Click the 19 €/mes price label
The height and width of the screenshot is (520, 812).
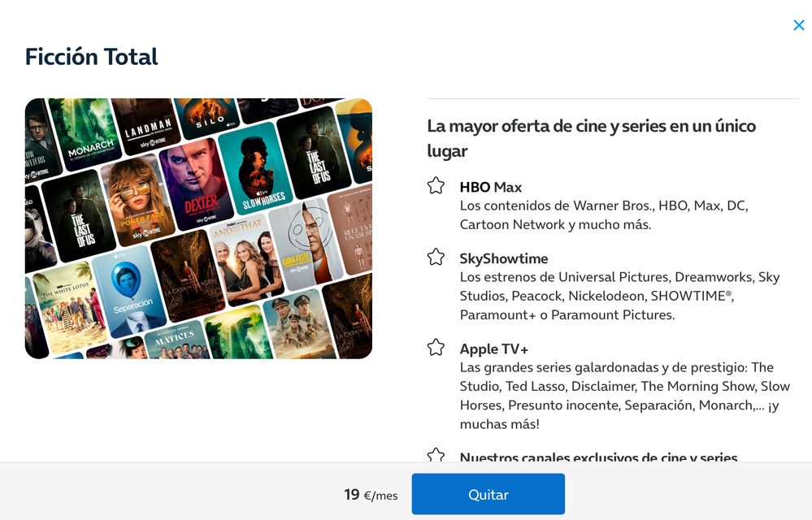click(x=371, y=494)
